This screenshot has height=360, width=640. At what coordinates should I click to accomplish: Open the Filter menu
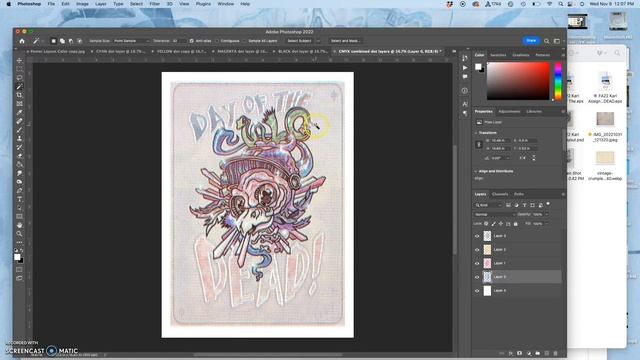[154, 4]
